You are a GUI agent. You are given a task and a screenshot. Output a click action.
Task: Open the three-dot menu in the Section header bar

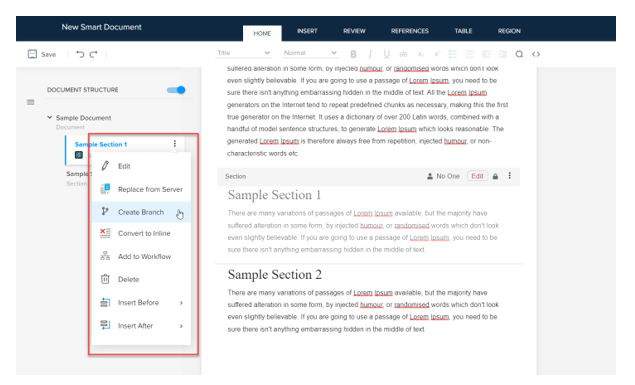pos(509,176)
